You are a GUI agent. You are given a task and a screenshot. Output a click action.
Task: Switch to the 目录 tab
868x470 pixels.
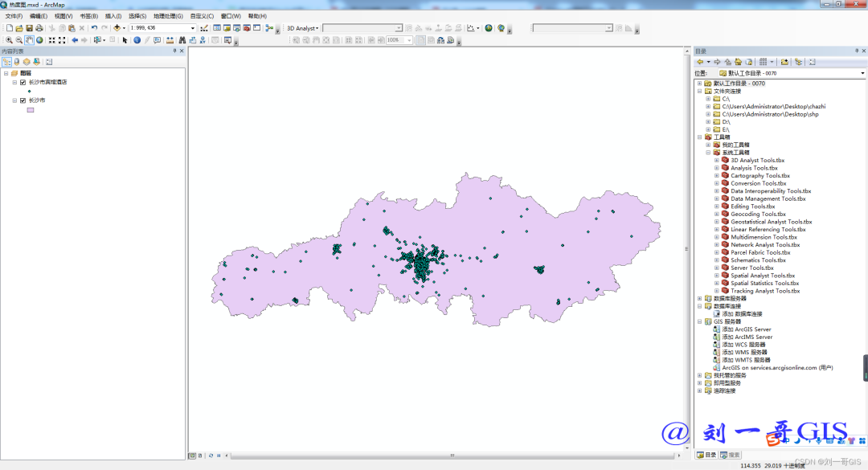click(706, 455)
